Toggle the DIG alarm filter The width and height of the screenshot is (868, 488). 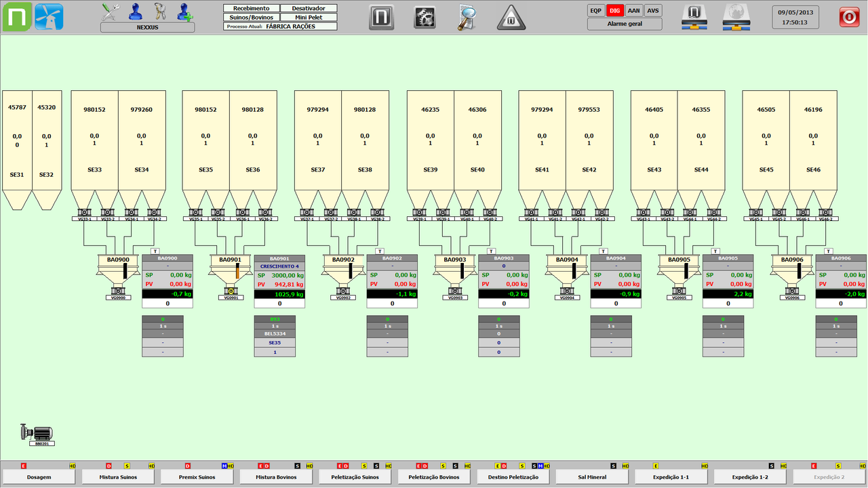[x=614, y=11]
